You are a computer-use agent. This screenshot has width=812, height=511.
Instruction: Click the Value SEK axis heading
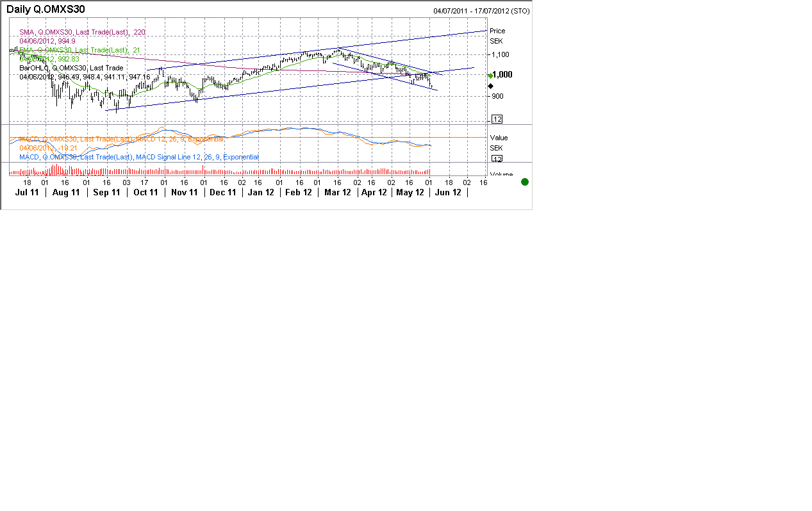tap(498, 143)
